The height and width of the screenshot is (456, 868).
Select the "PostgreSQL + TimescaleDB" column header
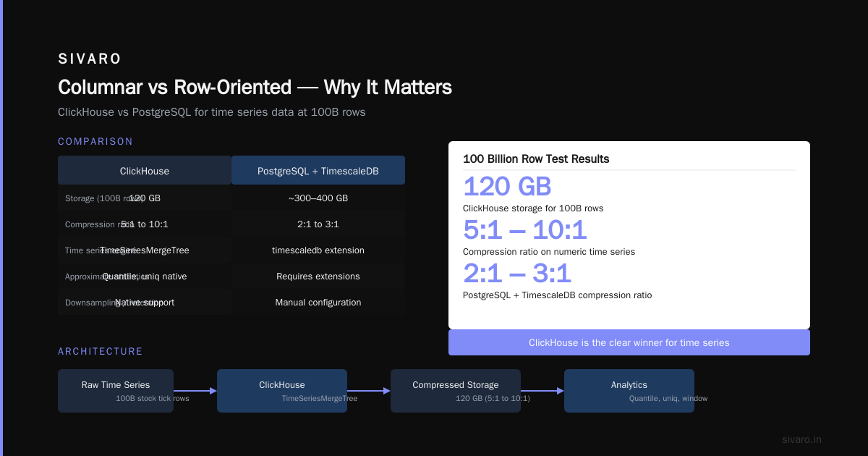318,171
